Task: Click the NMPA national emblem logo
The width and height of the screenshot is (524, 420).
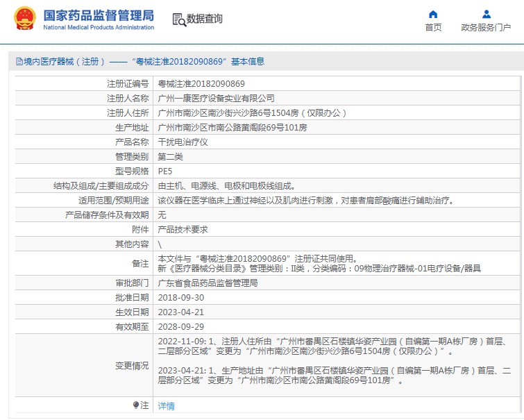Action: [24, 19]
